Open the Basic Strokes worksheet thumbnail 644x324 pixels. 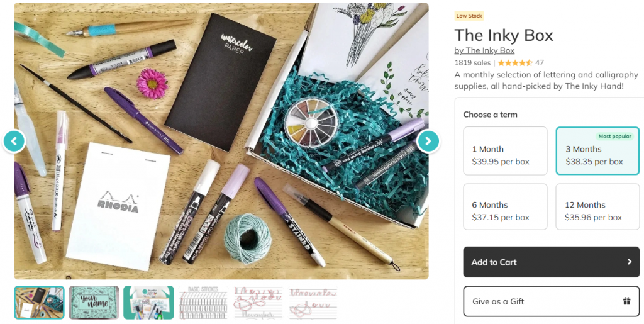coord(203,303)
